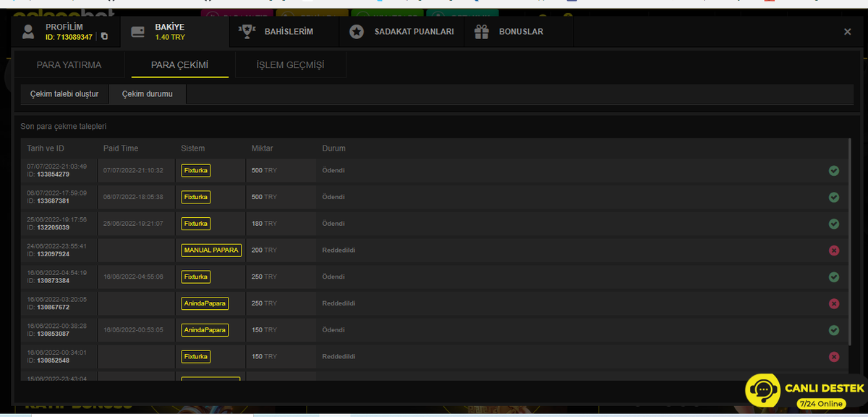The image size is (868, 417).
Task: Click the MANUAL PAPARA system badge
Action: 211,250
